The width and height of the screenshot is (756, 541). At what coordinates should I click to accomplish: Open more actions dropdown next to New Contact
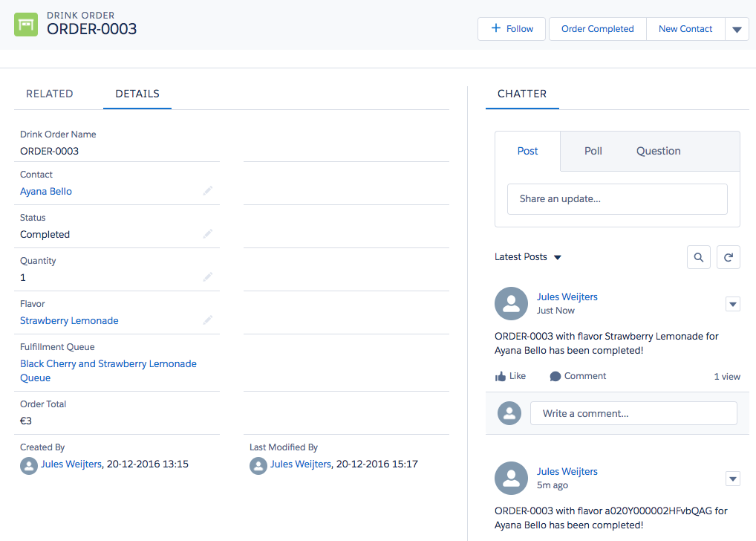pos(737,30)
